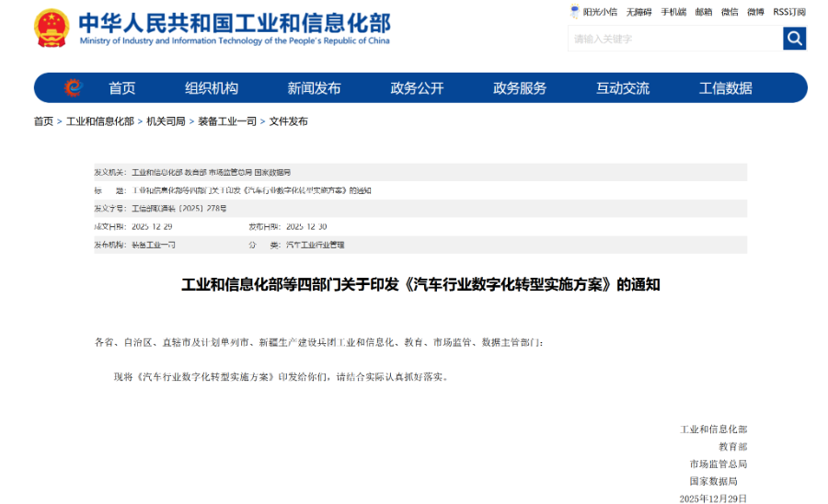Screen dimensions: 828x504
Task: Click the magnifier search button
Action: click(794, 39)
